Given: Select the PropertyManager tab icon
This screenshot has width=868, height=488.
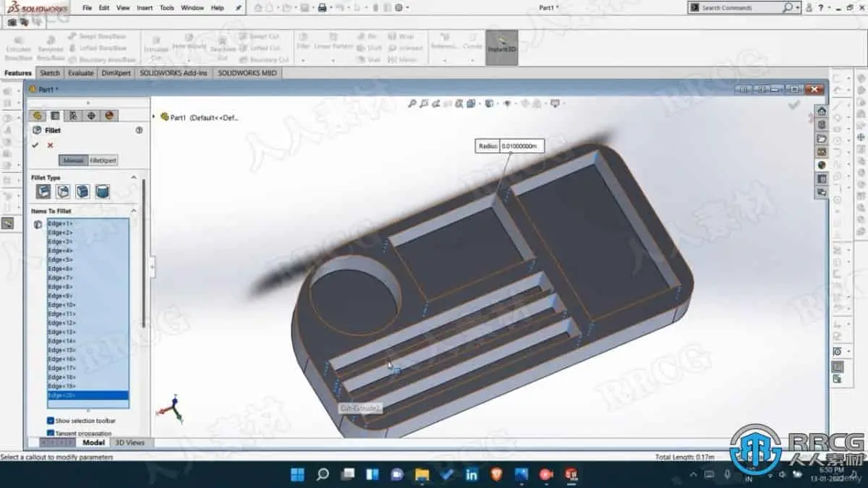Looking at the screenshot, I should (x=55, y=115).
